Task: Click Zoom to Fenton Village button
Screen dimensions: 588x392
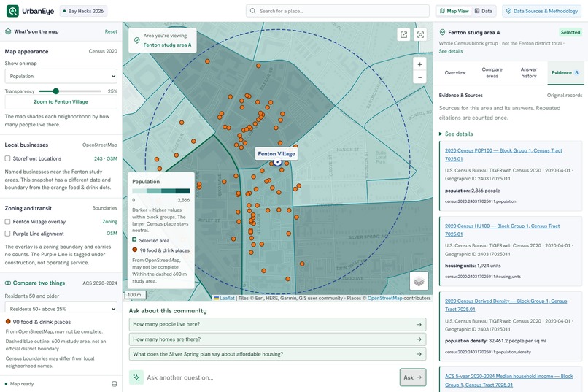Action: click(x=61, y=101)
